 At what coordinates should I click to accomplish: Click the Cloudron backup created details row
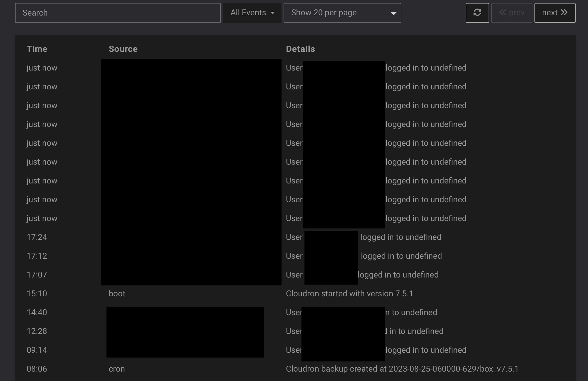point(402,369)
